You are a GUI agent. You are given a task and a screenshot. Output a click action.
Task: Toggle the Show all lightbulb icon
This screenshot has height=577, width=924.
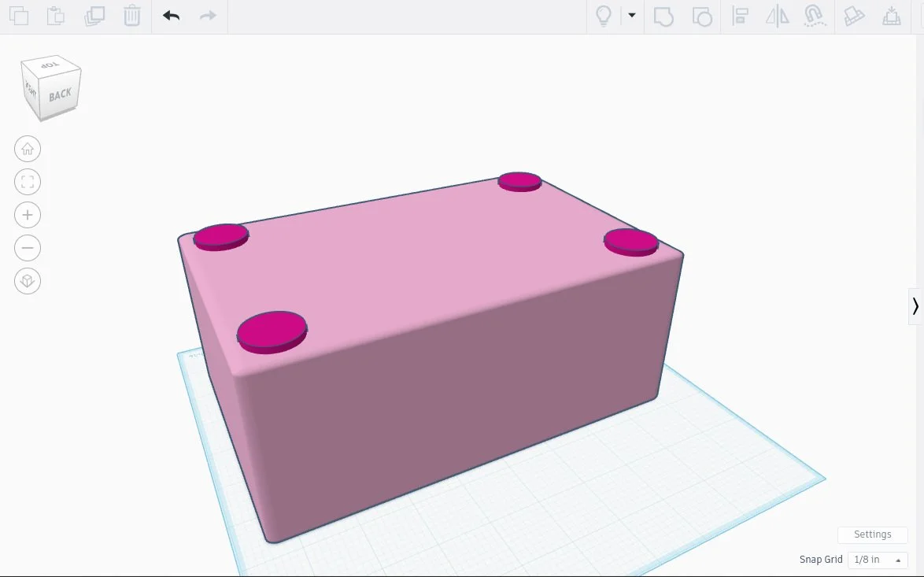pyautogui.click(x=604, y=16)
